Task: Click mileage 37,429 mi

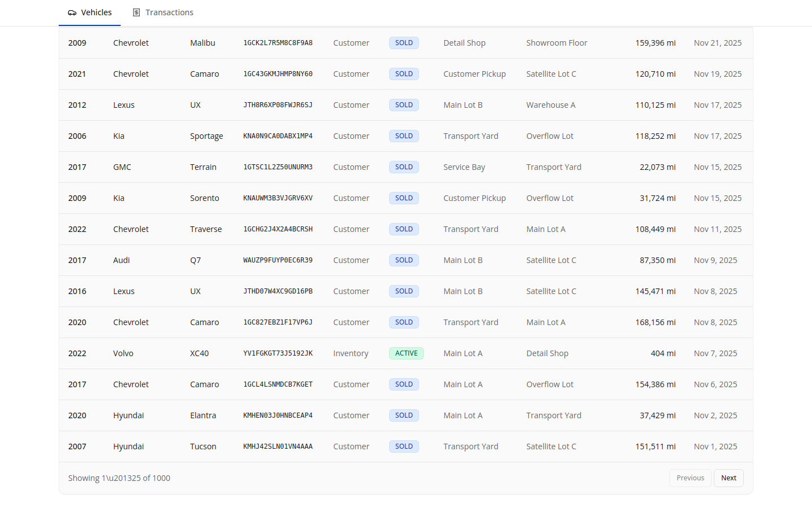Action: pos(657,415)
